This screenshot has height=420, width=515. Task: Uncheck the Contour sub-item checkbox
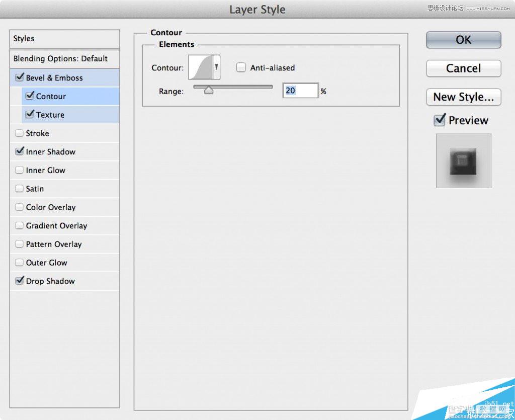coord(30,96)
